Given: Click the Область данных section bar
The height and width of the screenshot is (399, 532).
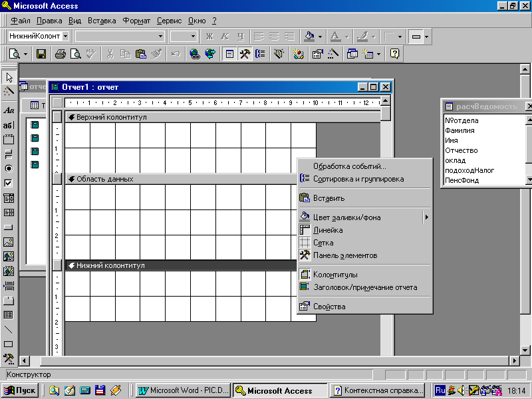Looking at the screenshot, I should (x=181, y=179).
